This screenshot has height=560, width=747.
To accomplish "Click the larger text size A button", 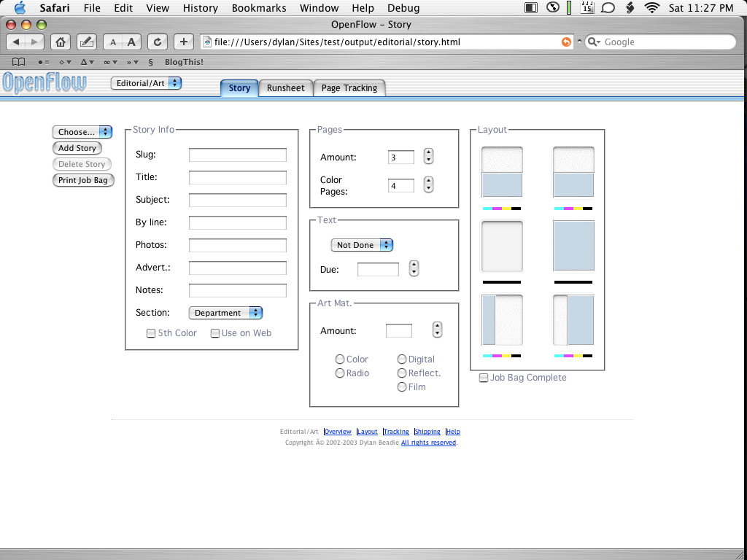I will coord(131,42).
